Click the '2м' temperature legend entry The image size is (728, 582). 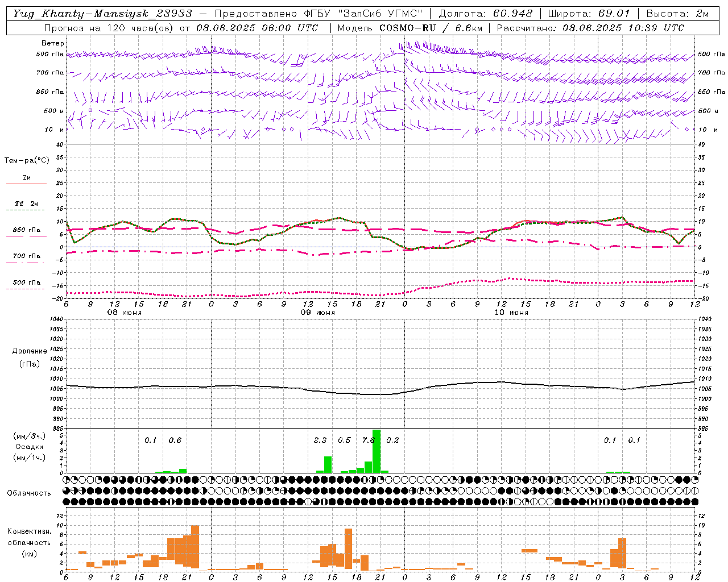click(x=27, y=178)
